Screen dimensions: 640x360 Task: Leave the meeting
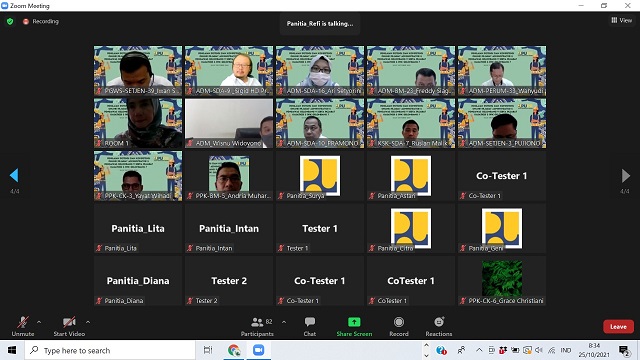click(618, 327)
